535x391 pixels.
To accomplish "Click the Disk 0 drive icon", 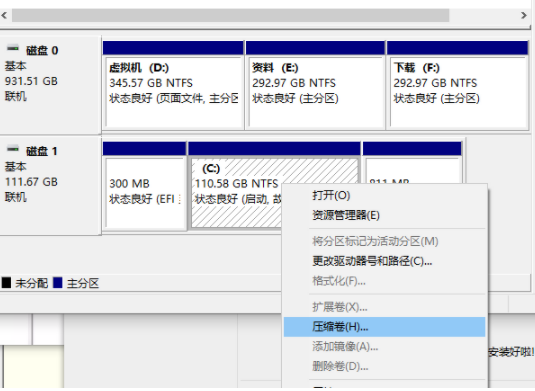I will (13, 48).
